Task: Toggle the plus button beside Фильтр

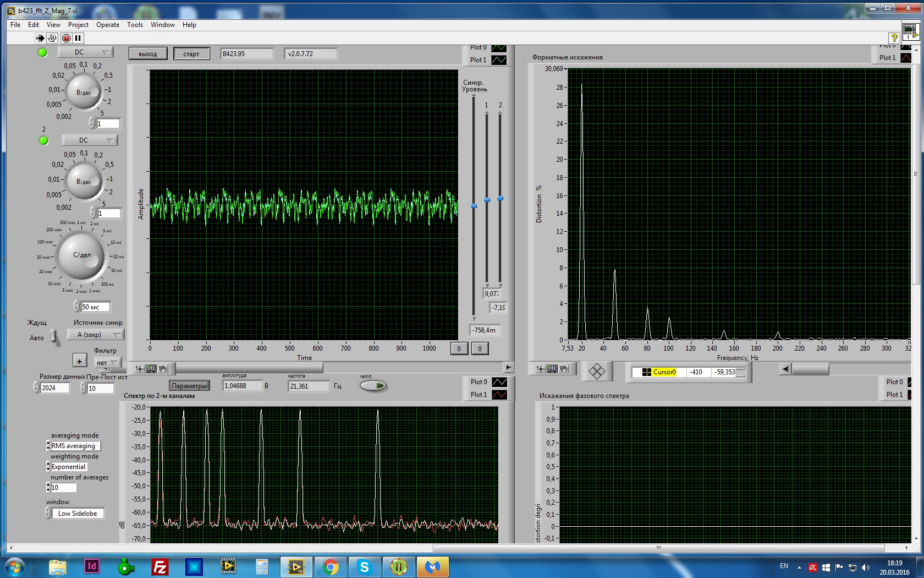Action: click(80, 361)
